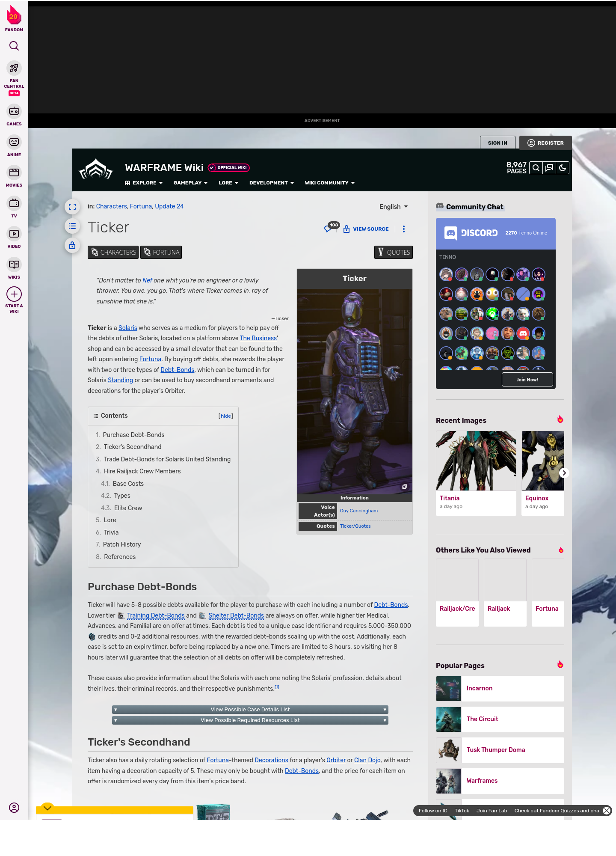Open the Games controller icon
The width and height of the screenshot is (616, 856).
(x=14, y=111)
